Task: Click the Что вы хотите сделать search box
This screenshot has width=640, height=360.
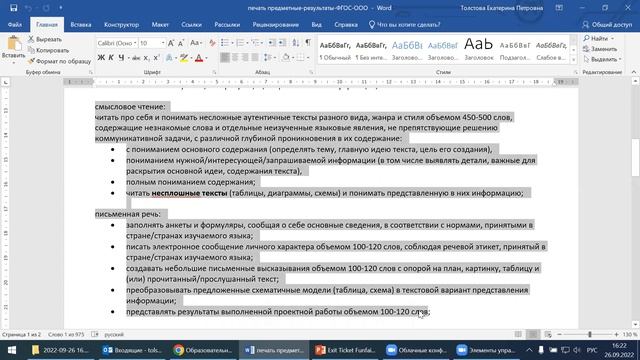Action: (x=404, y=24)
